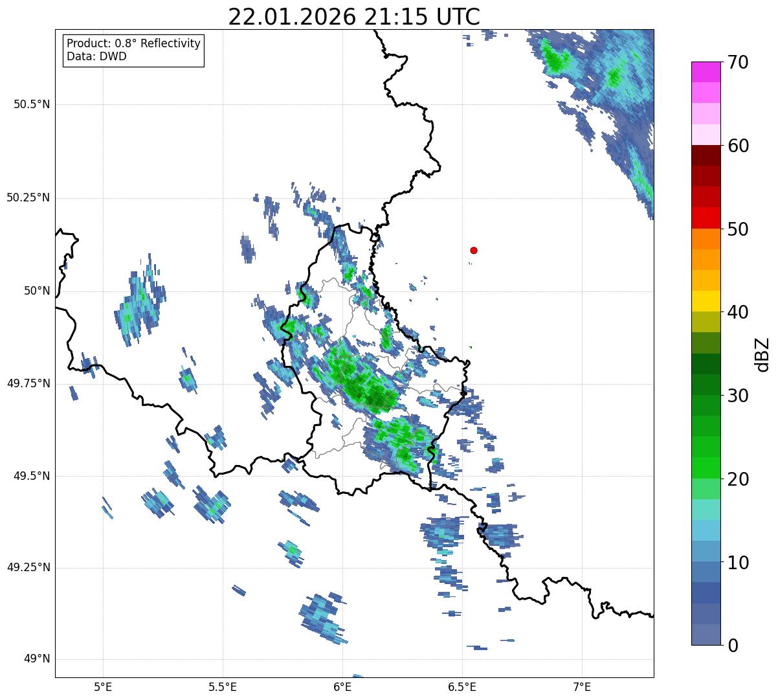Click the 50.5°N latitude label
The image size is (778, 700).
click(x=32, y=104)
